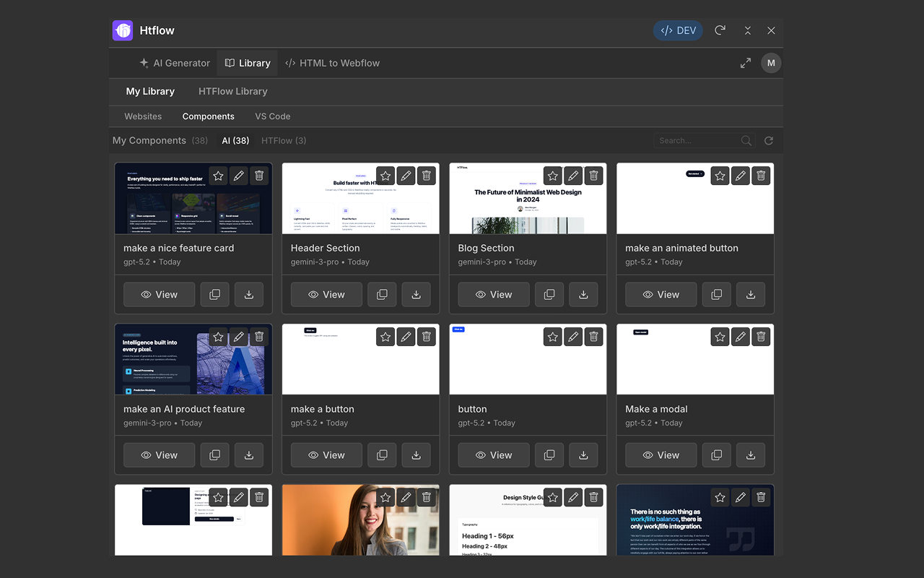The height and width of the screenshot is (578, 924).
Task: Switch to the Library tab
Action: click(248, 63)
